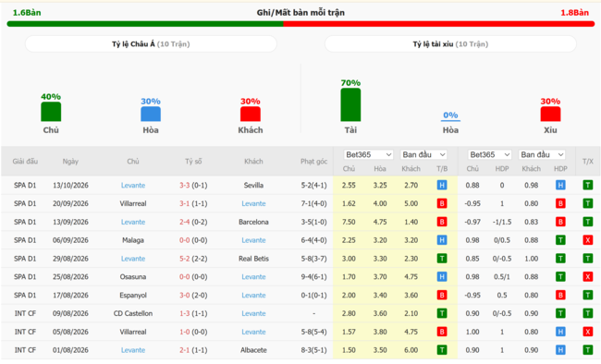The height and width of the screenshot is (364, 601).
Task: Click the Barcelona team name
Action: pyautogui.click(x=253, y=223)
